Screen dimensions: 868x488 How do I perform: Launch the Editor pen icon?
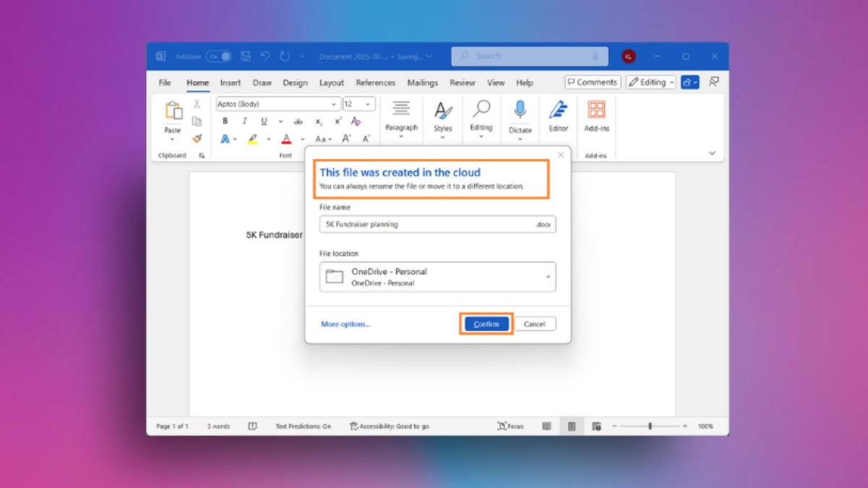tap(558, 114)
